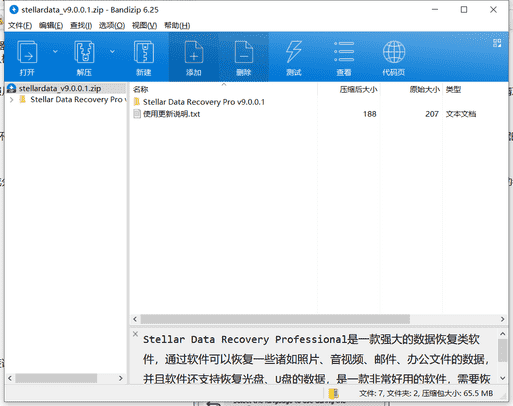513x406 pixels.
Task: Sort by 名称 column header
Action: (140, 89)
